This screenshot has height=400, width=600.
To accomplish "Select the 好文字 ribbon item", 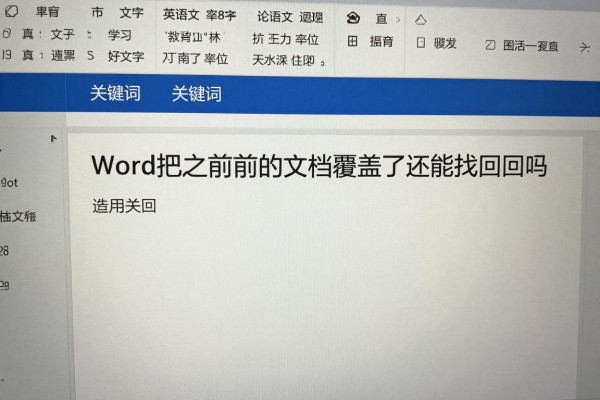I will (126, 56).
